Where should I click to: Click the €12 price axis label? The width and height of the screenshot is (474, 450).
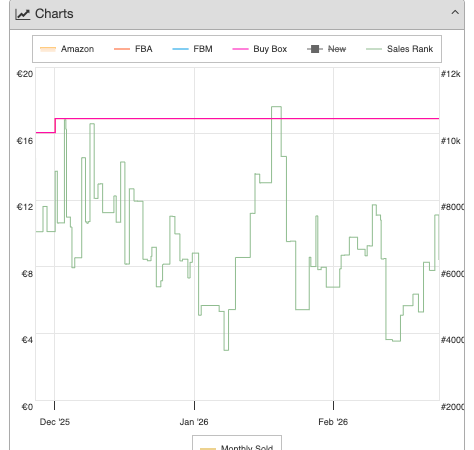click(x=25, y=207)
